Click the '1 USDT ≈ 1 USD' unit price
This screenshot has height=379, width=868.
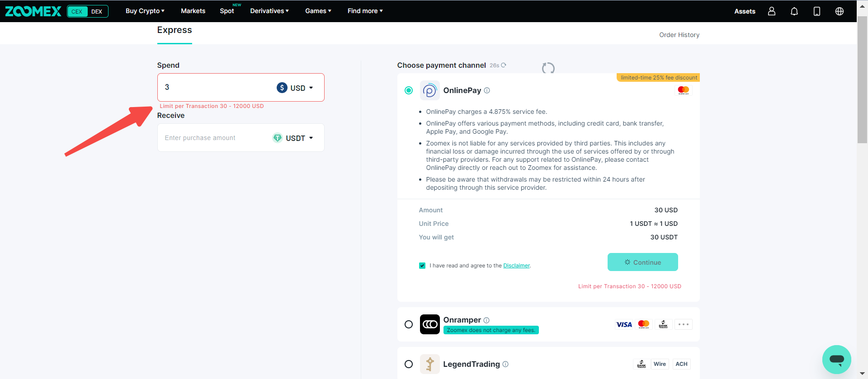click(654, 224)
